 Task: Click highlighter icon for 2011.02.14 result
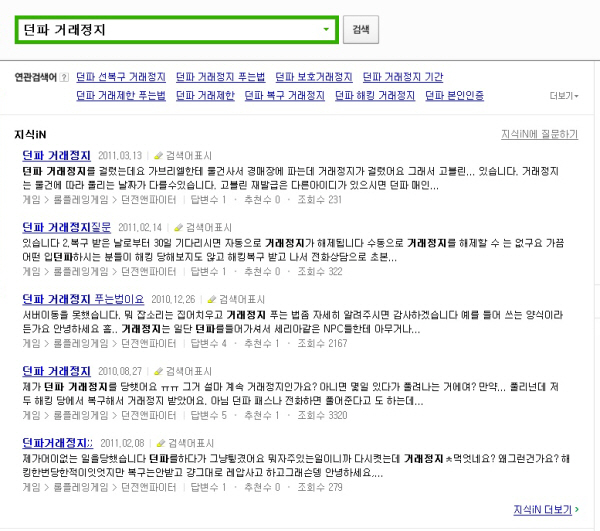tap(178, 228)
